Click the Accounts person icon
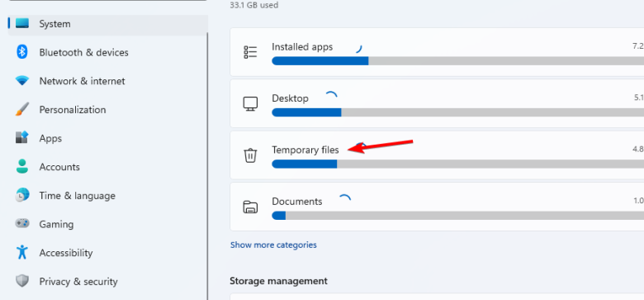 point(22,166)
